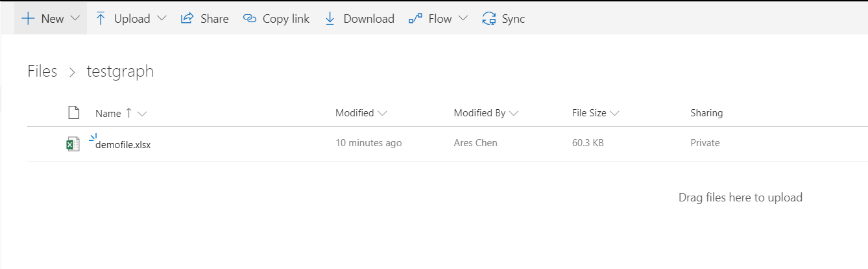Screen dimensions: 868x269
Task: Open the Name column sort menu
Action: (x=142, y=114)
